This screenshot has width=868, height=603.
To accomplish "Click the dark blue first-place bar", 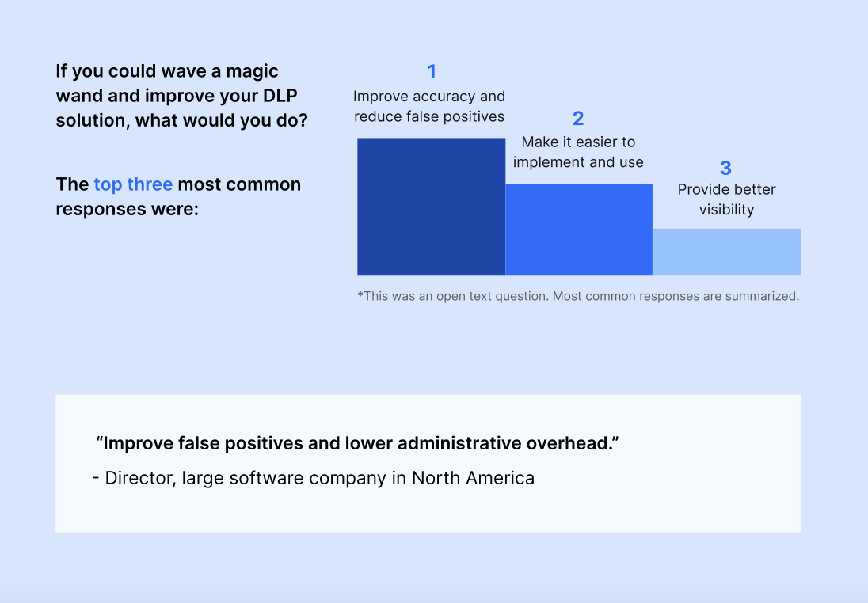I will (x=432, y=207).
